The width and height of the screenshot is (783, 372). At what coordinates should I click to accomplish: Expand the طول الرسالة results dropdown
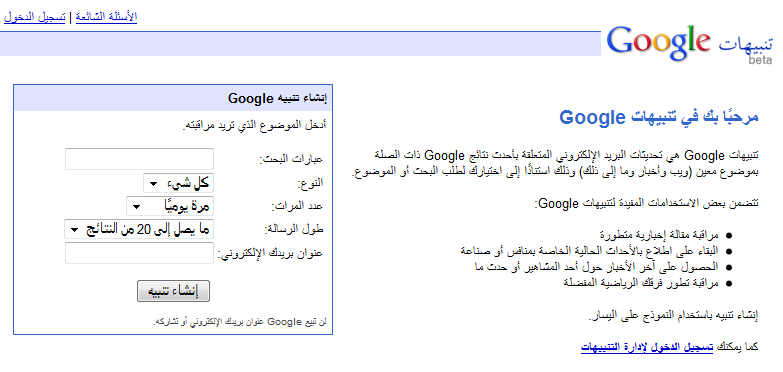click(x=139, y=229)
